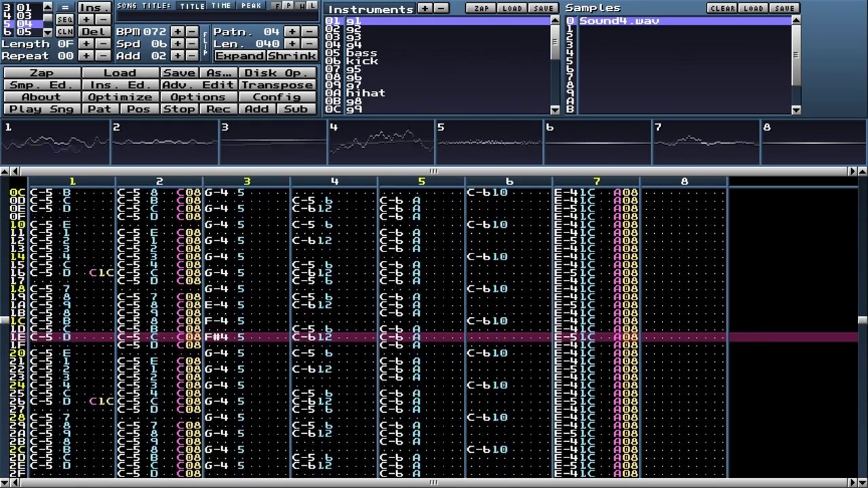868x488 pixels.
Task: Increase pattern Len. with plus button
Action: click(292, 44)
